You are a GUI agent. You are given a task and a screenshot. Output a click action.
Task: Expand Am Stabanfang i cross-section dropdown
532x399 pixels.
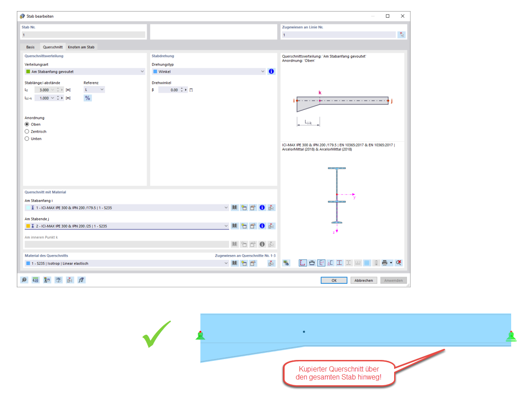[x=227, y=207]
